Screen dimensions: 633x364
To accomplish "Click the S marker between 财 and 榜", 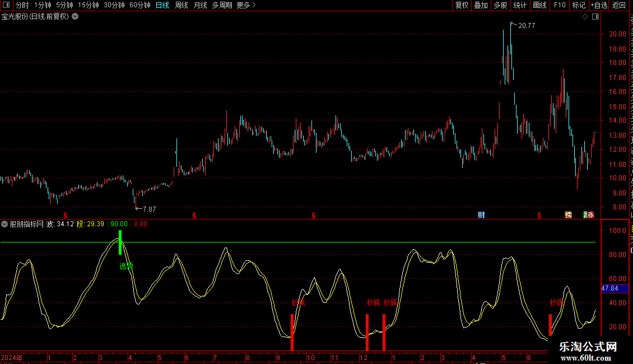I will [539, 216].
